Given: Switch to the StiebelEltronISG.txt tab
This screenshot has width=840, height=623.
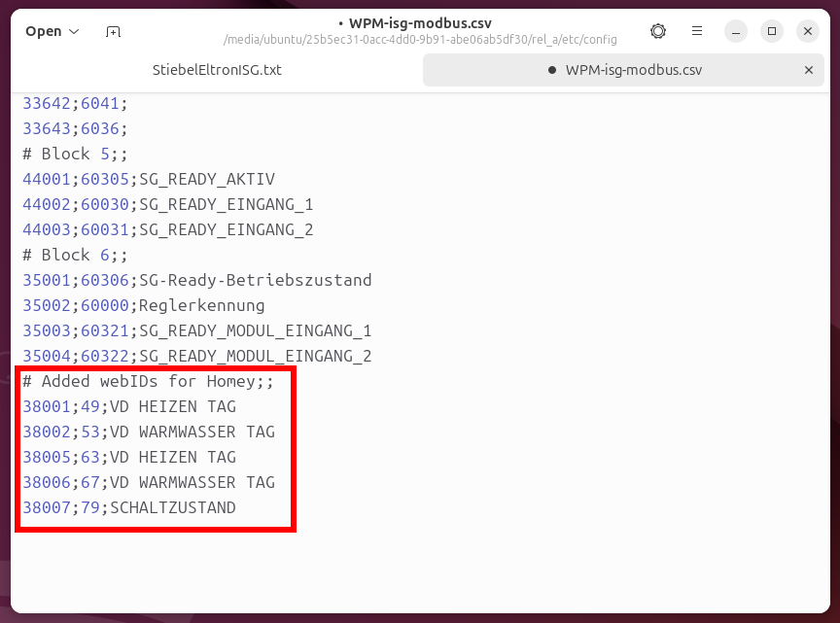Looking at the screenshot, I should (217, 70).
